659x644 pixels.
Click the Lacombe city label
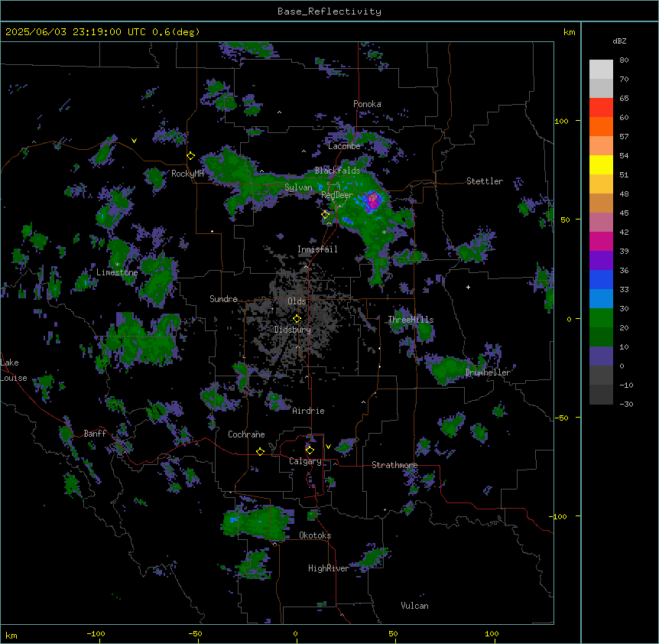tap(344, 146)
